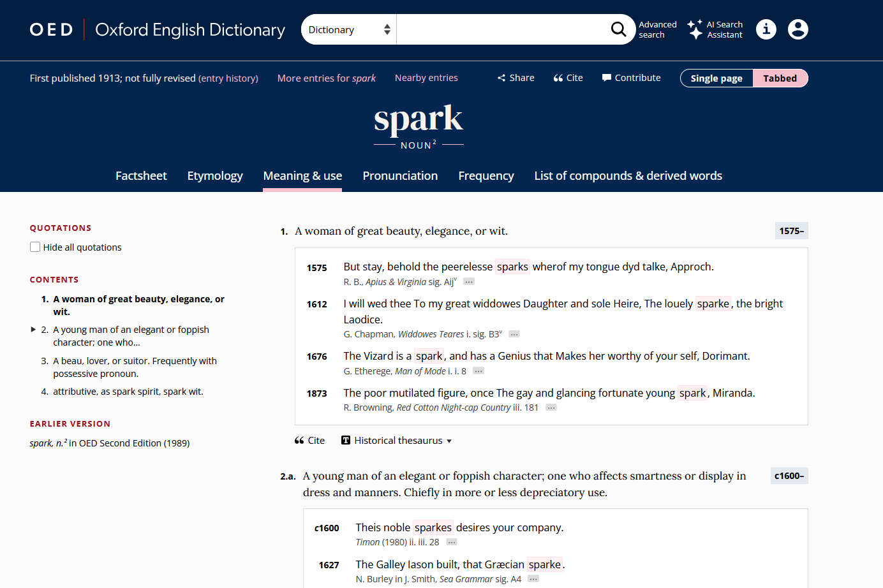883x588 pixels.
Task: Expand the Historical thesaurus dropdown
Action: coord(397,441)
